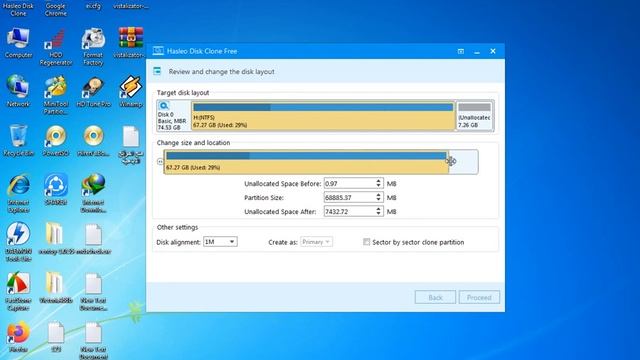Decrease Partition Size value
The image size is (640, 360).
pyautogui.click(x=378, y=200)
